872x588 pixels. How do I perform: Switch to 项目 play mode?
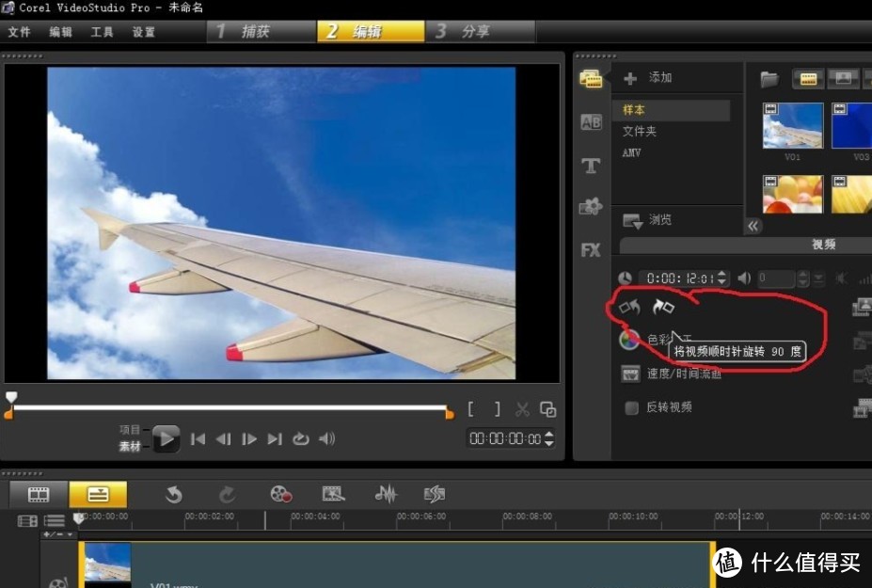coord(130,429)
